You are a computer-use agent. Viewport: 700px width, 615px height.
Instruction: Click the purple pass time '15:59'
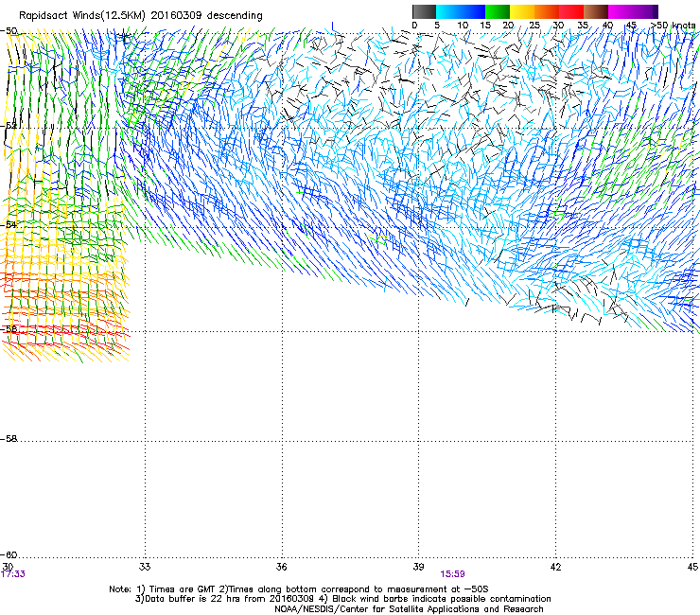click(452, 574)
